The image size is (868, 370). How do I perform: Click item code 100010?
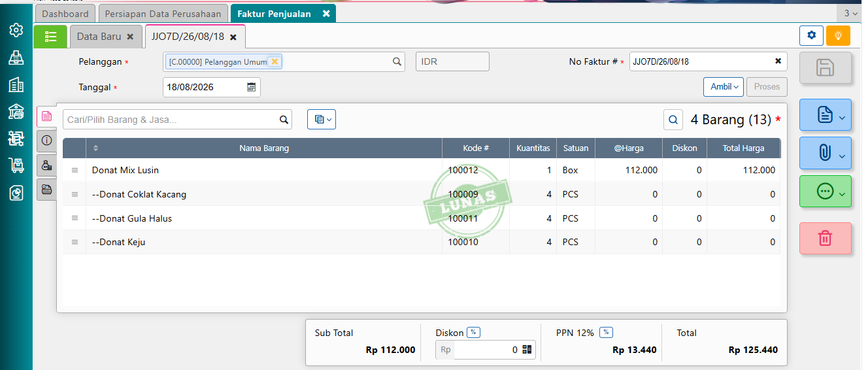point(463,242)
